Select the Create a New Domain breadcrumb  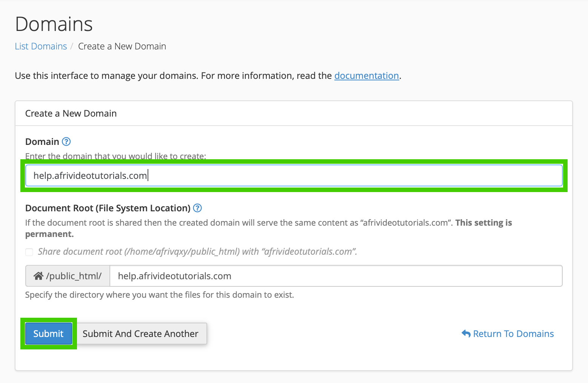coord(122,46)
